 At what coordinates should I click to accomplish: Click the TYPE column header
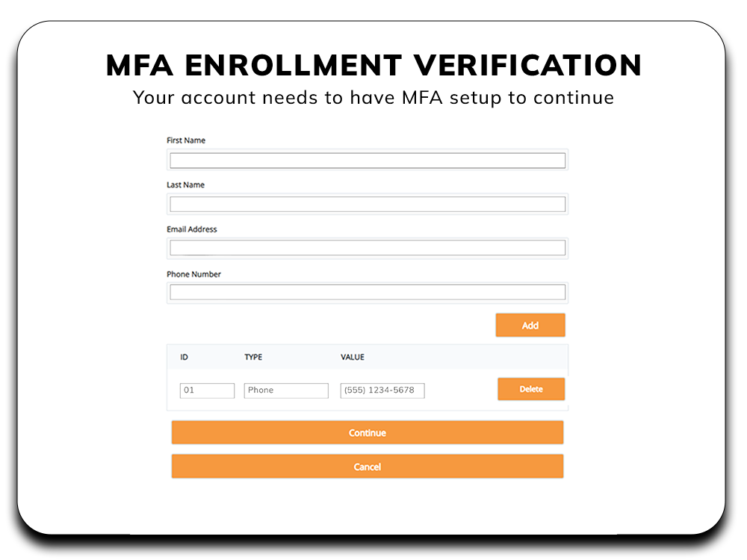[253, 357]
